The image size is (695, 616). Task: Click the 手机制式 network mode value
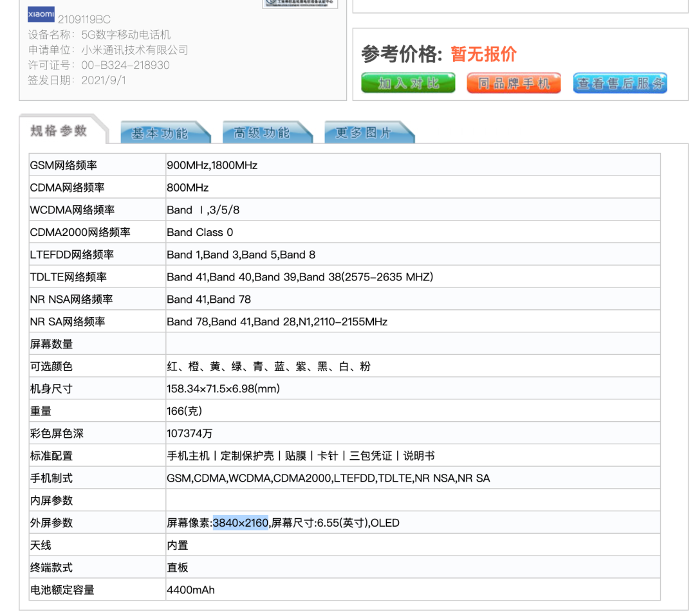(x=328, y=478)
